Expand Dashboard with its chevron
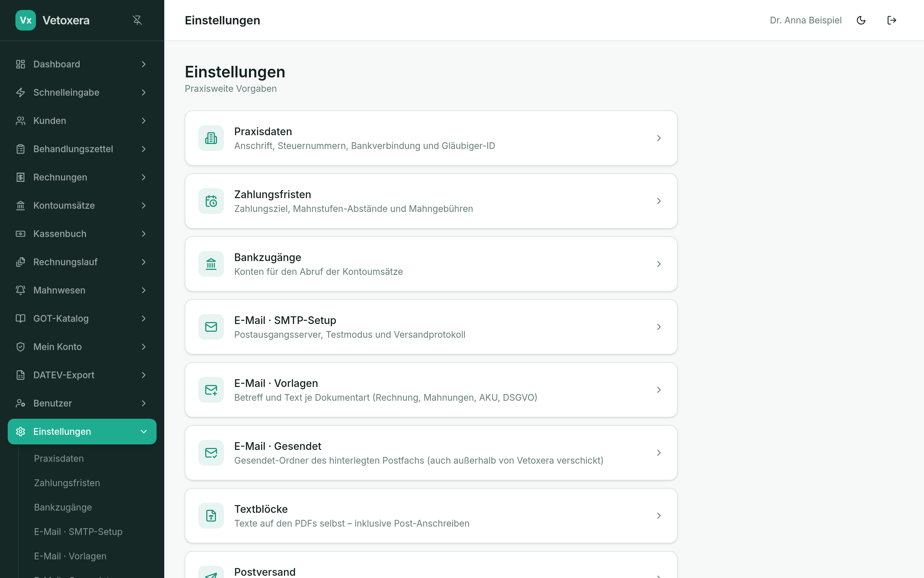924x578 pixels. click(x=143, y=64)
